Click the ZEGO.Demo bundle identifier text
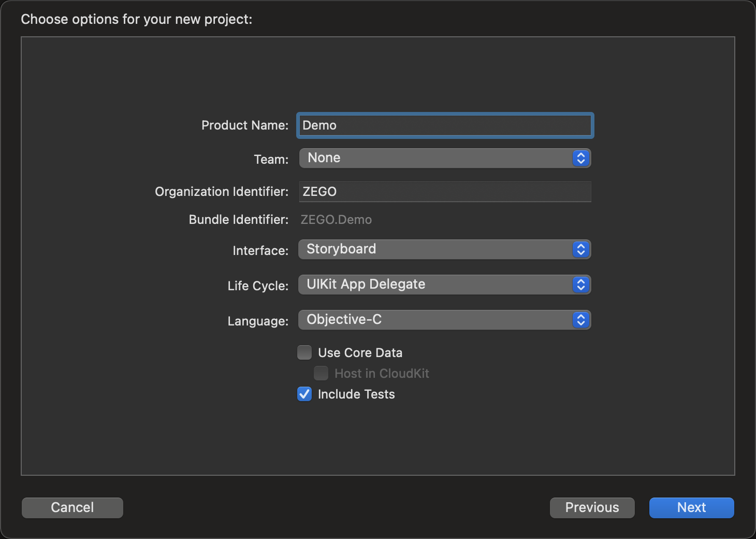The width and height of the screenshot is (756, 539). (x=336, y=220)
